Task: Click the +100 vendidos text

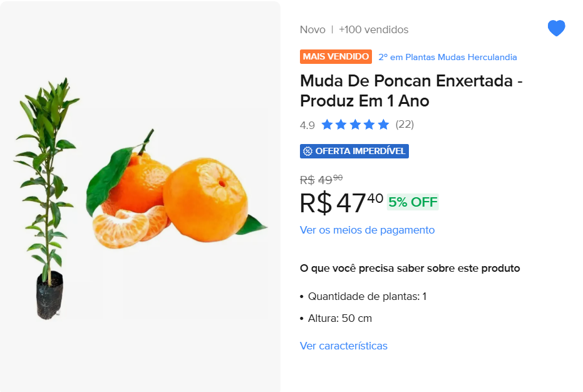Action: pos(373,29)
